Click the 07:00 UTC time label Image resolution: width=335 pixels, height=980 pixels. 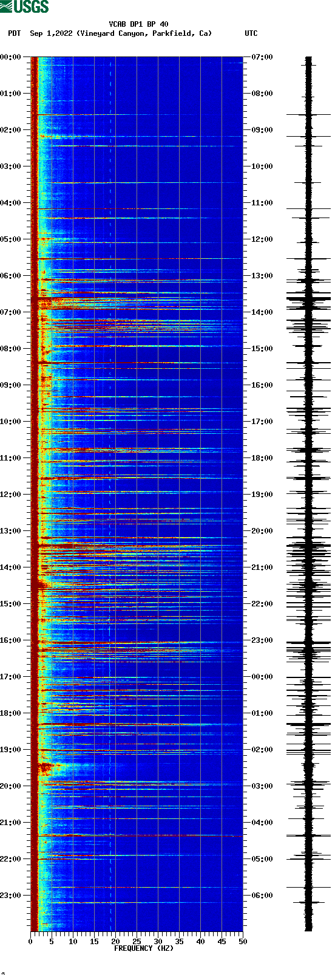tap(262, 57)
